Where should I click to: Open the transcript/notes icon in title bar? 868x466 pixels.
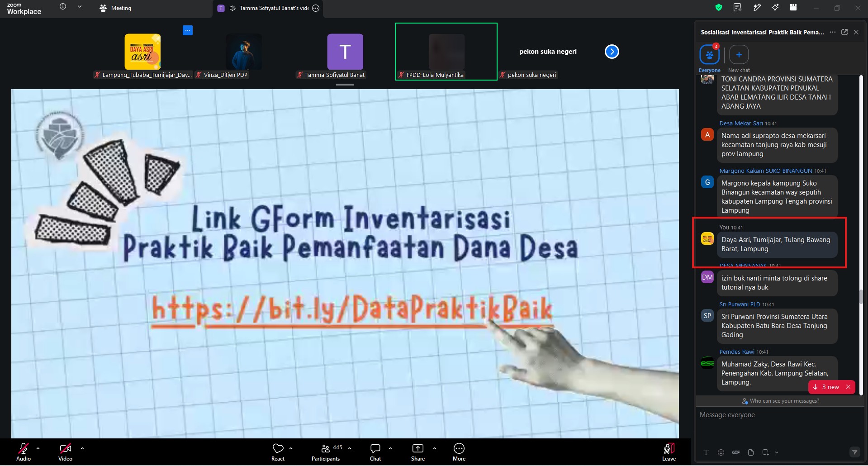click(737, 7)
